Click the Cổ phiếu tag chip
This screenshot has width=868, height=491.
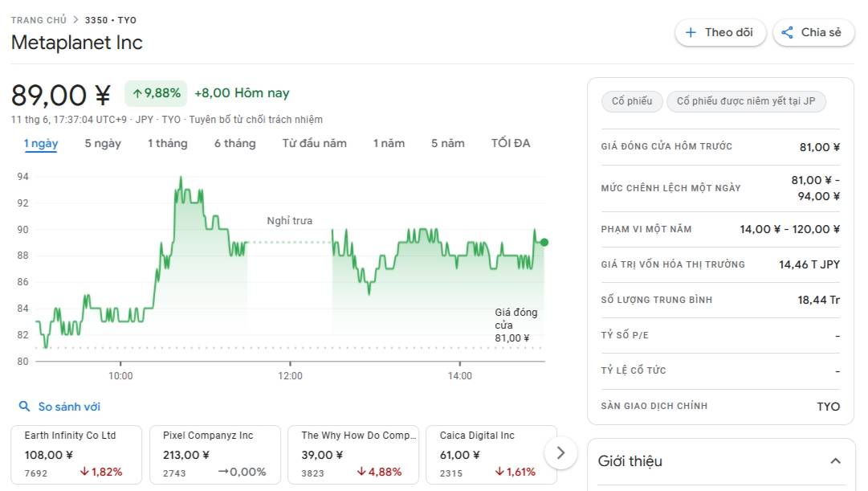pyautogui.click(x=632, y=101)
